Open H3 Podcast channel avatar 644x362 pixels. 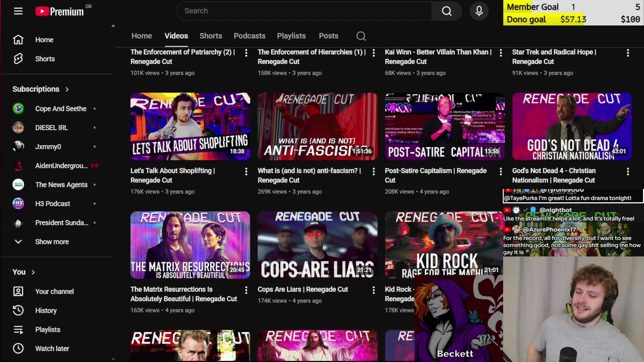18,204
